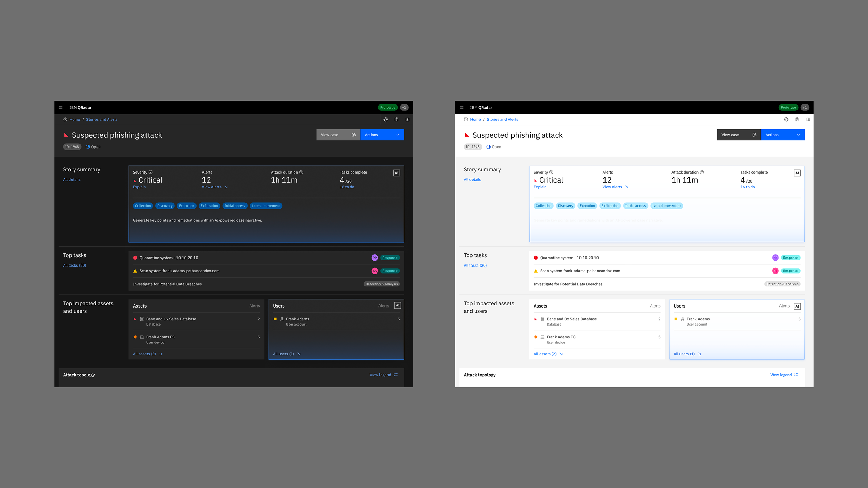This screenshot has width=868, height=488.
Task: Click Explain link under Critical in dark window
Action: click(x=139, y=187)
